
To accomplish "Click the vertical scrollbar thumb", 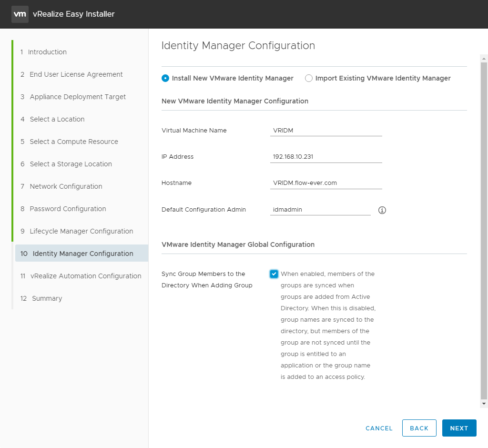I will click(x=484, y=230).
